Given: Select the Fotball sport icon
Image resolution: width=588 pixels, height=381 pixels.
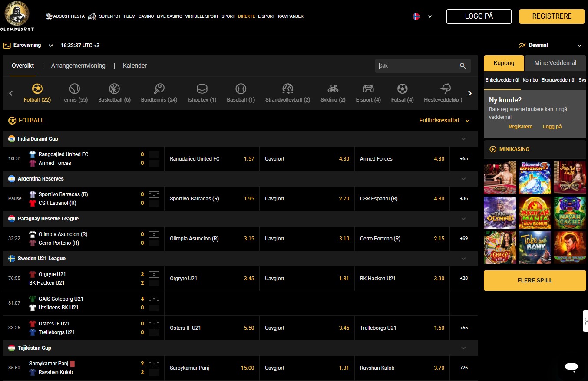Looking at the screenshot, I should (x=37, y=89).
